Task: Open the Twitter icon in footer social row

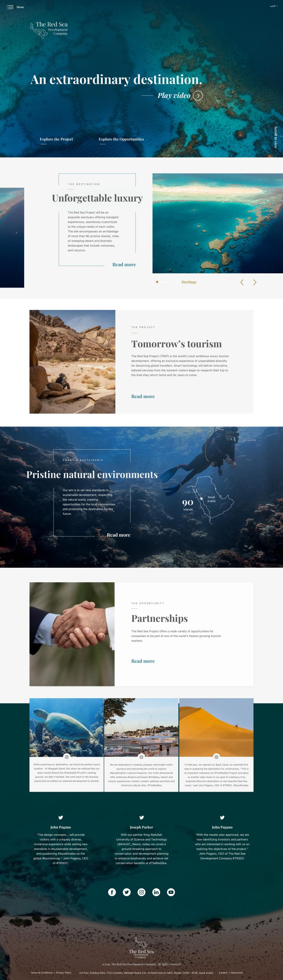Action: (127, 892)
